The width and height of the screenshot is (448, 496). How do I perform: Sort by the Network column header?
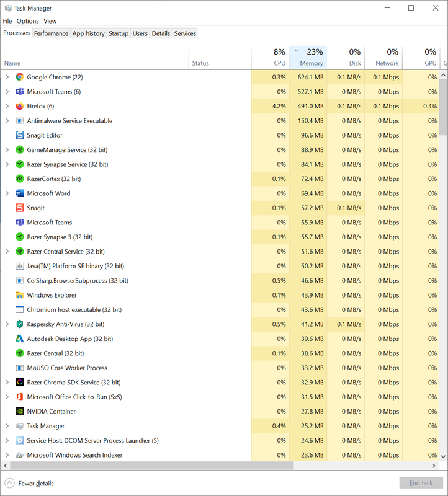[x=383, y=58]
